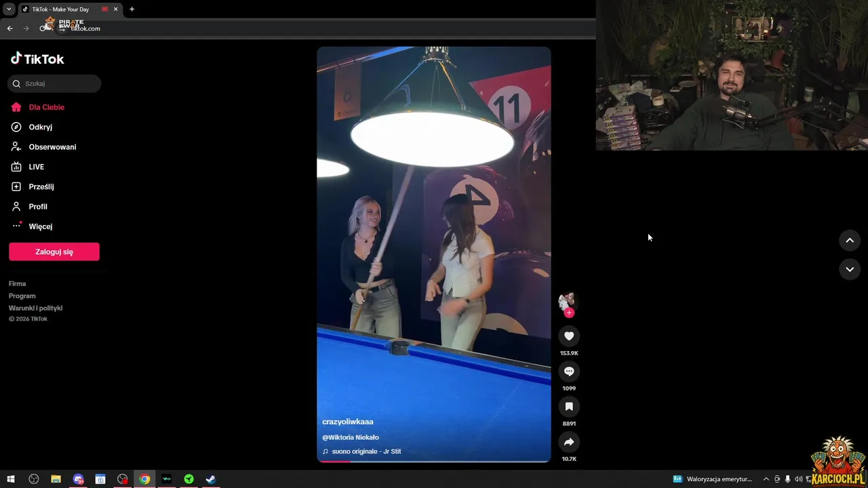Open a new browser tab
The height and width of the screenshot is (488, 868).
click(132, 9)
